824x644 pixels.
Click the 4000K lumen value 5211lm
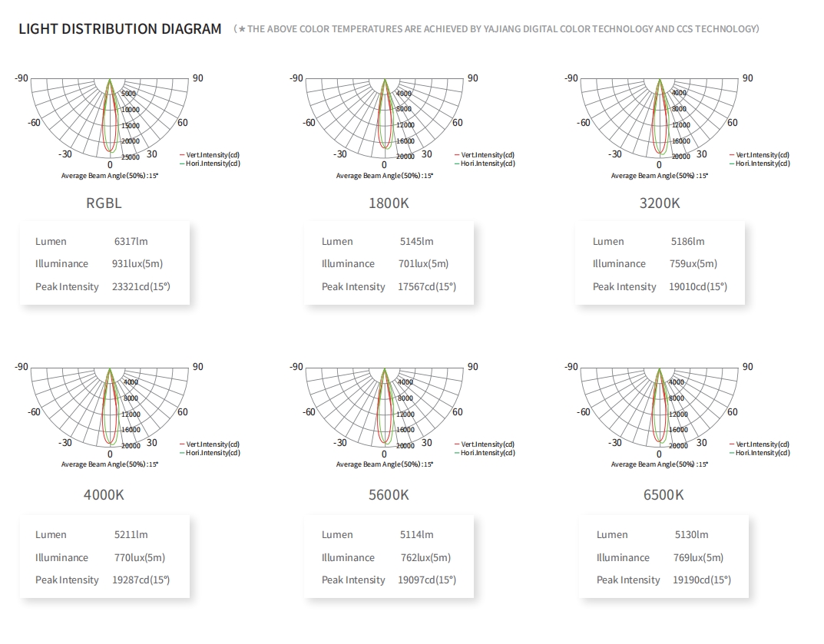[x=131, y=535]
